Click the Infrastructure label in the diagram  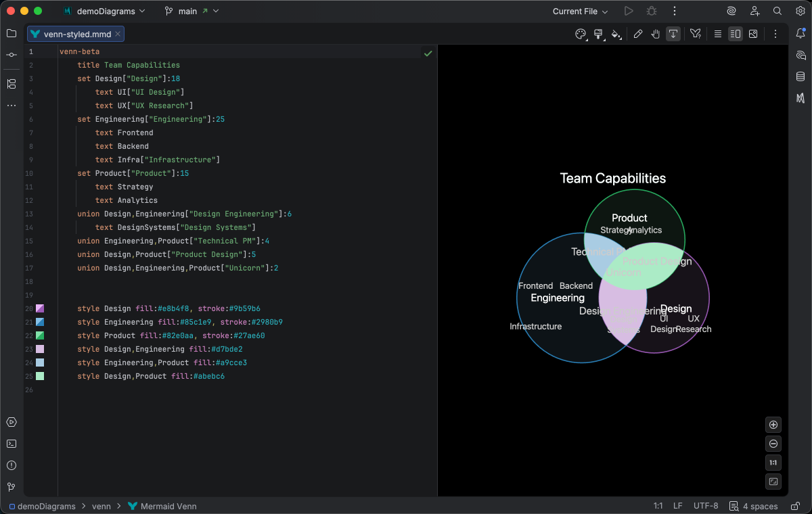pyautogui.click(x=535, y=327)
